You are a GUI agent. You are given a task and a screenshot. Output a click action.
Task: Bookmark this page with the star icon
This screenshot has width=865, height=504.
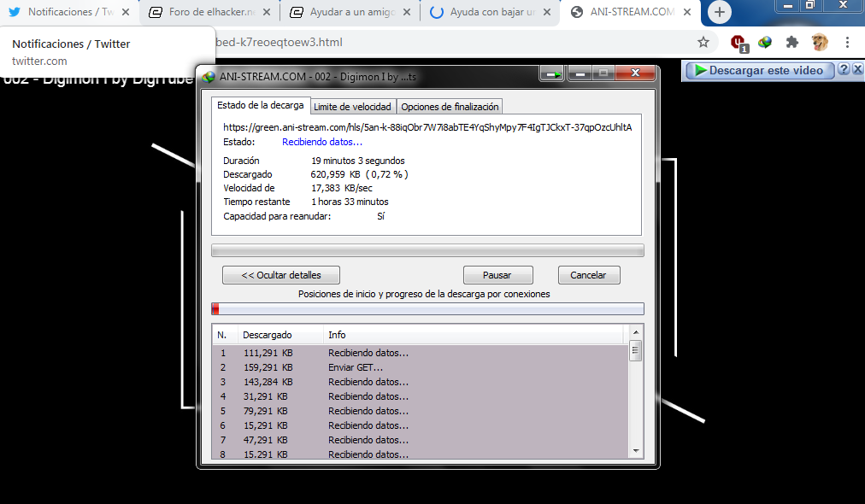pyautogui.click(x=703, y=43)
